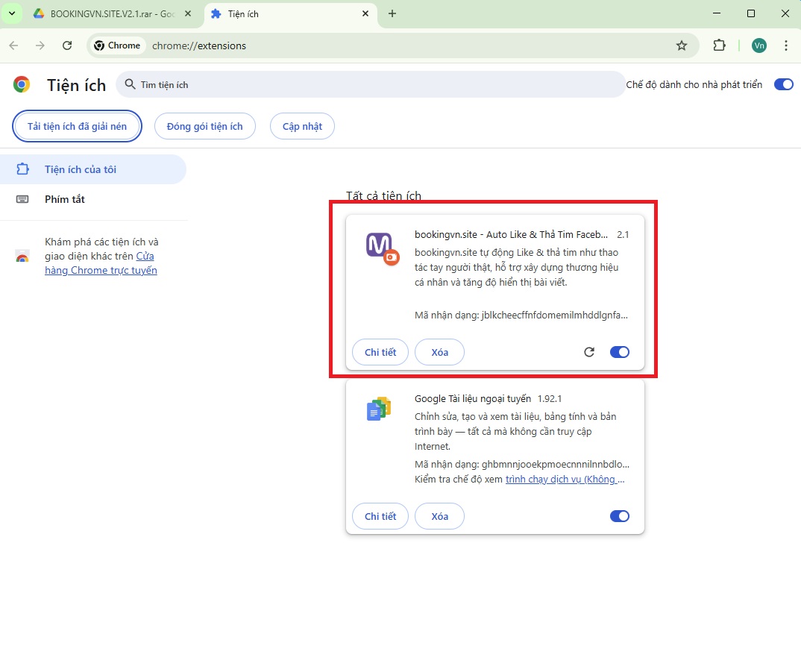
Task: Close the BOOKINGVN.SITE.V2.1.rar tab
Action: pyautogui.click(x=188, y=13)
